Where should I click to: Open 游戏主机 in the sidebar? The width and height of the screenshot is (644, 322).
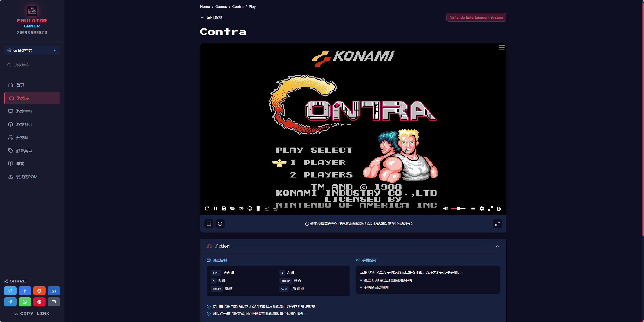[x=24, y=111]
